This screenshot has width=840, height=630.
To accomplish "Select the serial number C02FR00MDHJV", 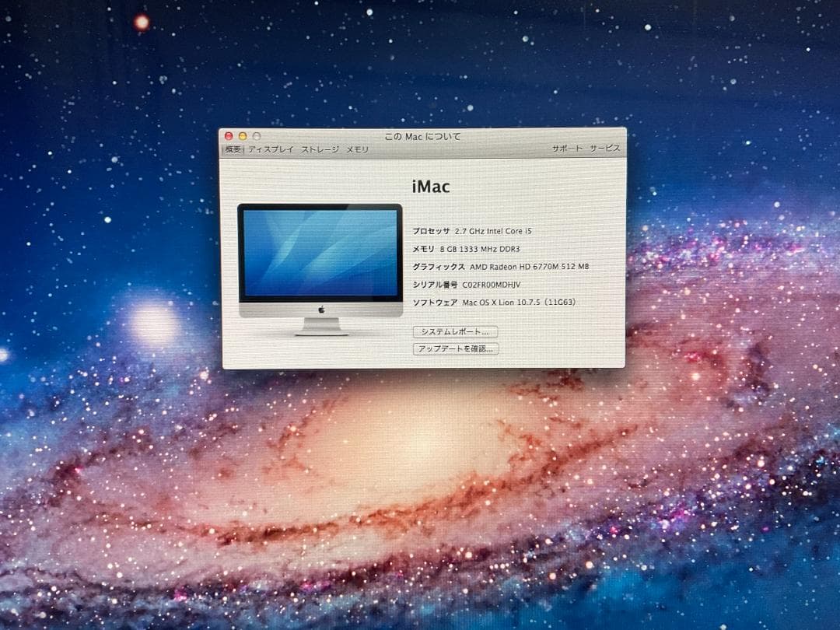I will (492, 285).
